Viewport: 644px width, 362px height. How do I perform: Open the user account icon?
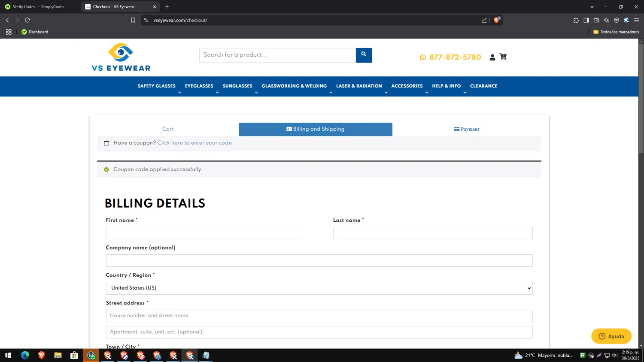492,57
